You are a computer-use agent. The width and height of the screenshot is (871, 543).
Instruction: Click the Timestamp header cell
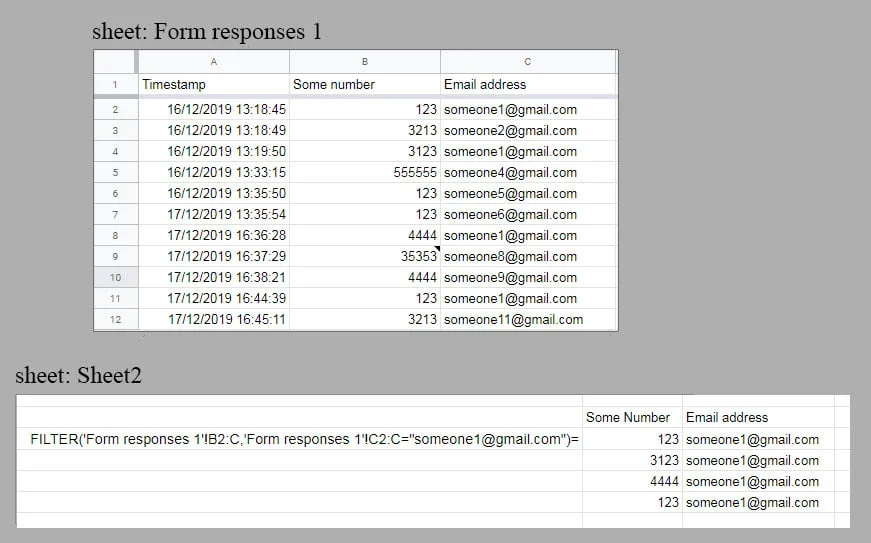[214, 84]
